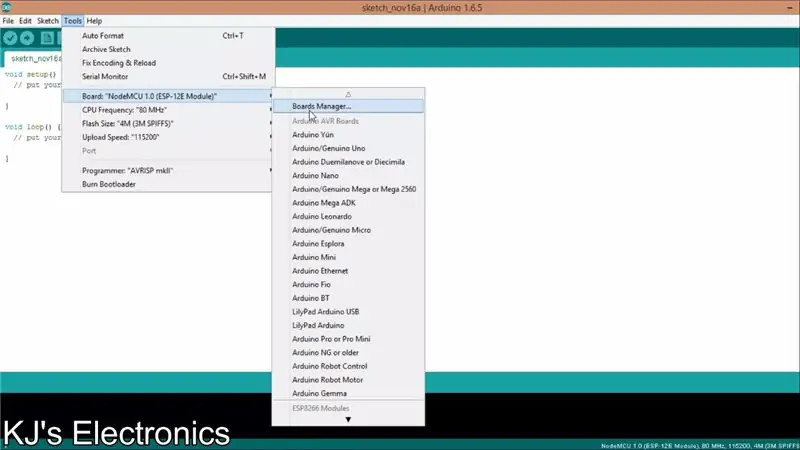Close the open Tools menu
The height and width of the screenshot is (450, 800).
tap(72, 21)
